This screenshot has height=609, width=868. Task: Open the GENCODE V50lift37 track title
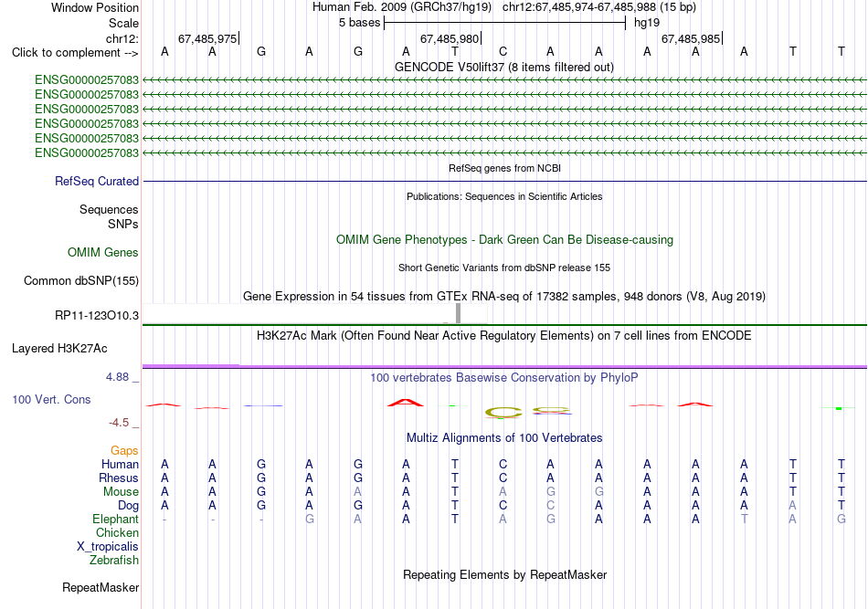point(503,67)
